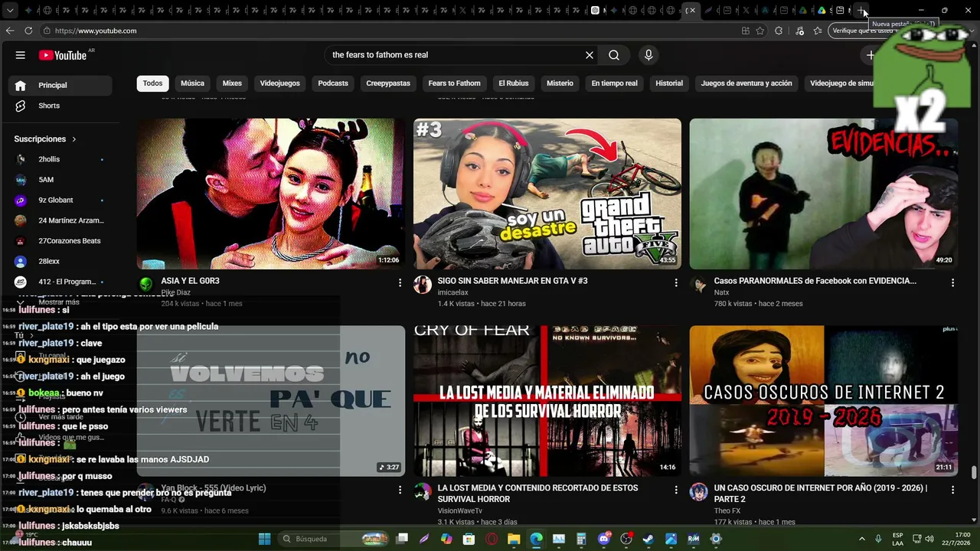Screen dimensions: 980x551
Task: Open a new browser tab
Action: click(861, 11)
